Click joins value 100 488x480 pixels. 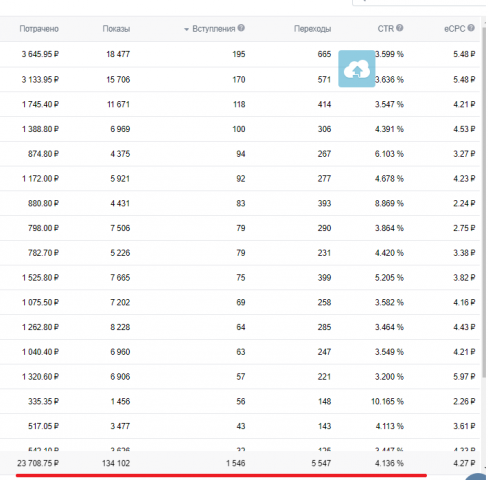click(239, 129)
